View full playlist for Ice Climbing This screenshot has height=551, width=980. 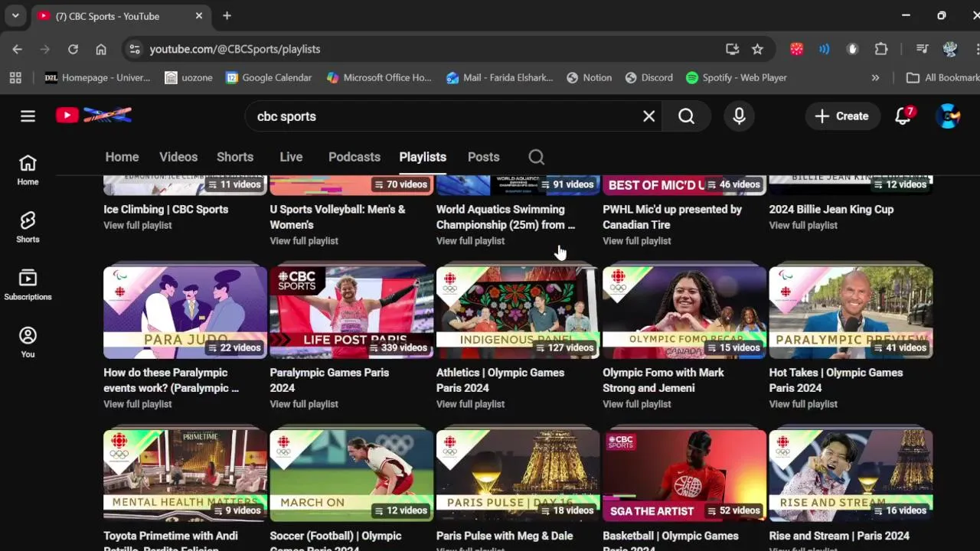coord(138,225)
